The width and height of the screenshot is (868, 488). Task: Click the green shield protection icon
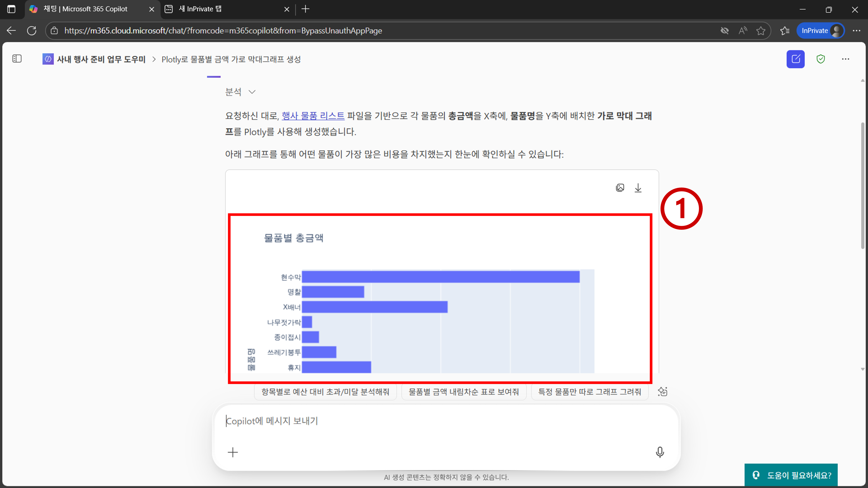(820, 59)
